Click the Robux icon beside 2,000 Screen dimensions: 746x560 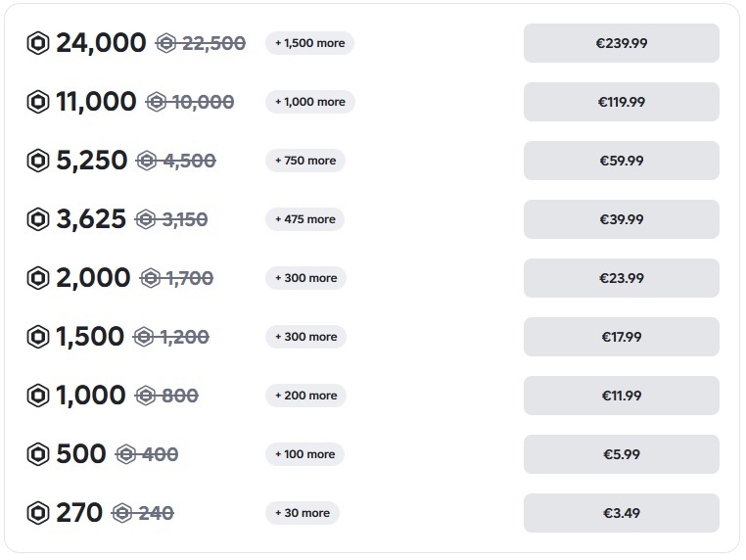(38, 278)
